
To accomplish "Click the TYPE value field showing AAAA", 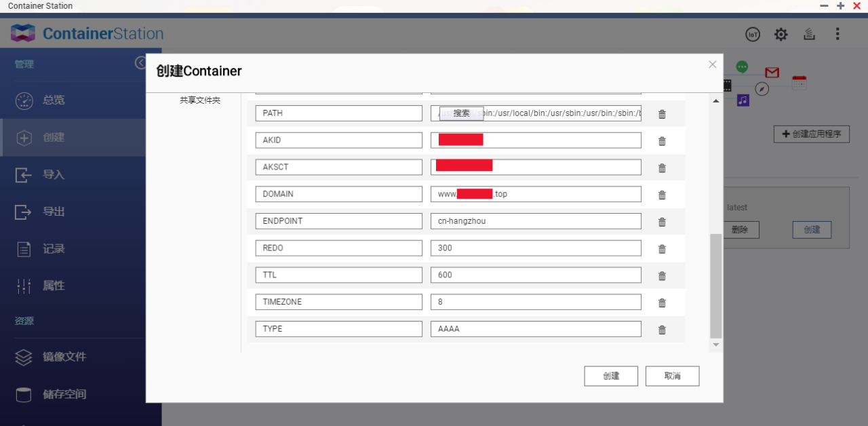I will (536, 329).
